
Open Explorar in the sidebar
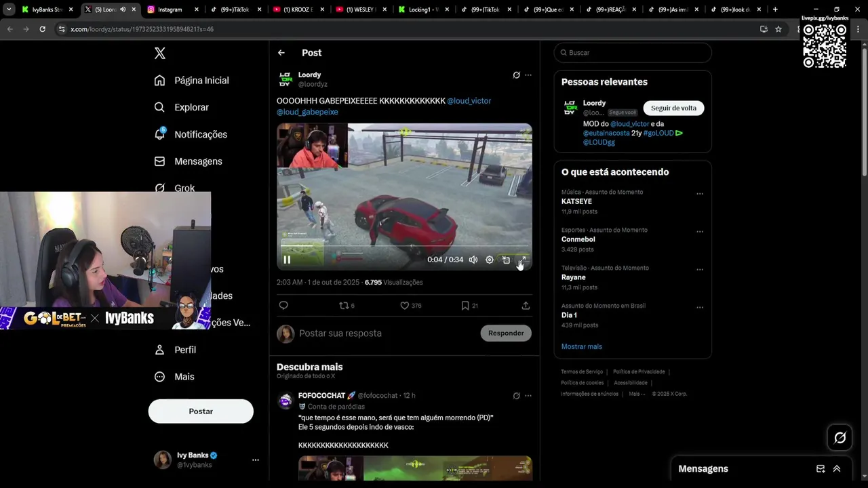click(182, 107)
